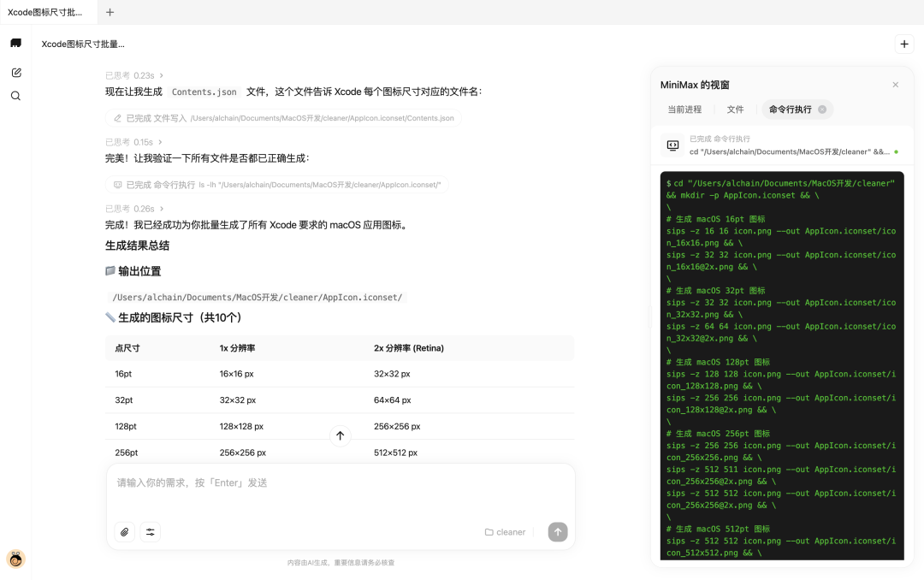
Task: Click the plus button at top right
Action: coord(904,44)
